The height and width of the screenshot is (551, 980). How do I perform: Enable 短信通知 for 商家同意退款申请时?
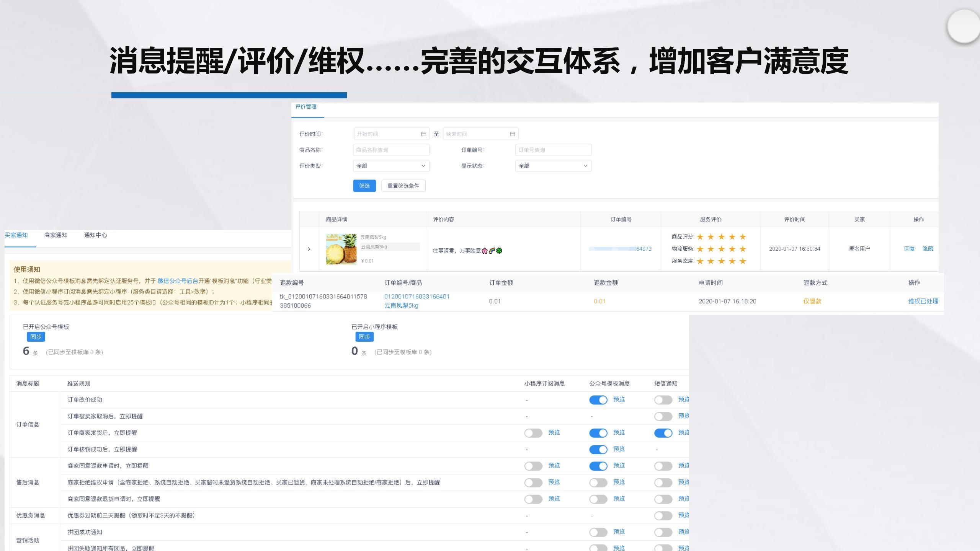[663, 466]
